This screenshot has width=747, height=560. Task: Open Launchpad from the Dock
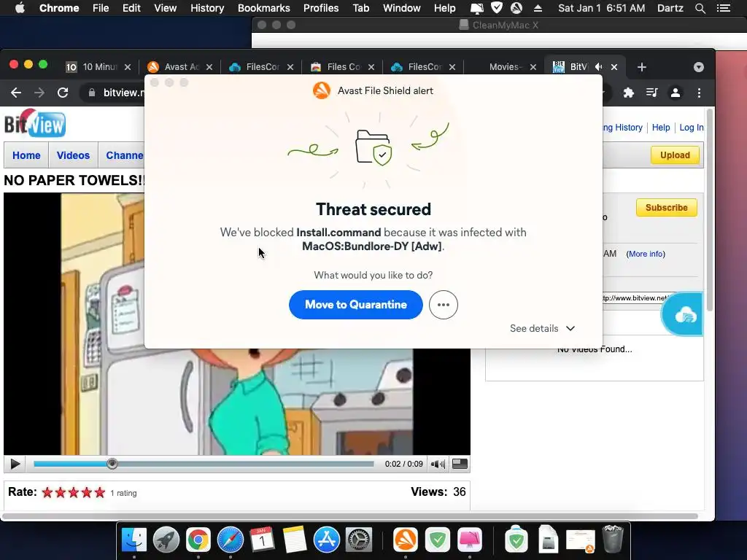pyautogui.click(x=166, y=540)
